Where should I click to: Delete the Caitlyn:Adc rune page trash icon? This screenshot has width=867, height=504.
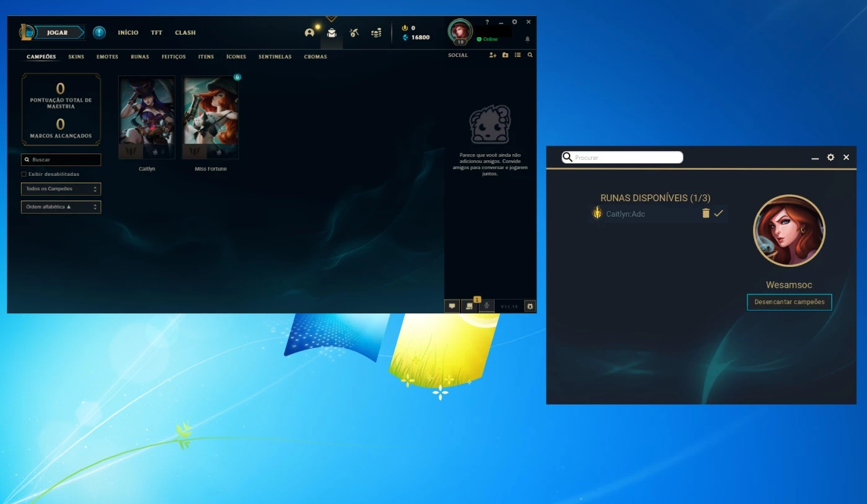[x=705, y=213]
